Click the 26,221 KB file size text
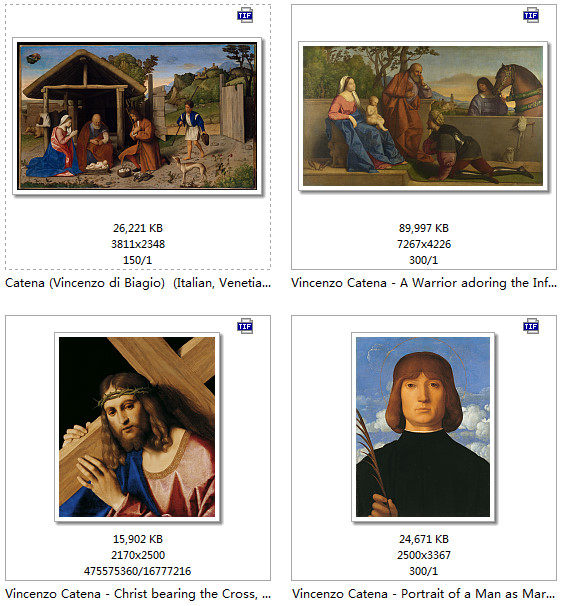The image size is (566, 606). [138, 228]
